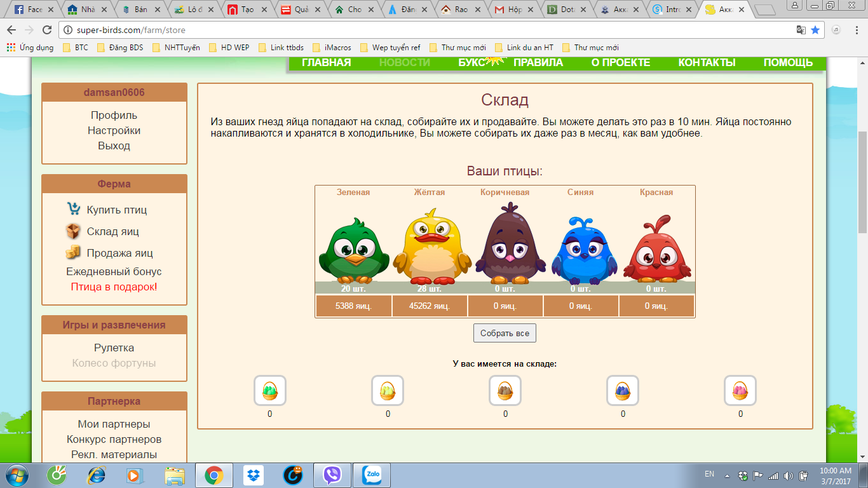Open the shopping cart icon beside Купить птиц
Image resolution: width=868 pixels, height=488 pixels.
(x=73, y=209)
